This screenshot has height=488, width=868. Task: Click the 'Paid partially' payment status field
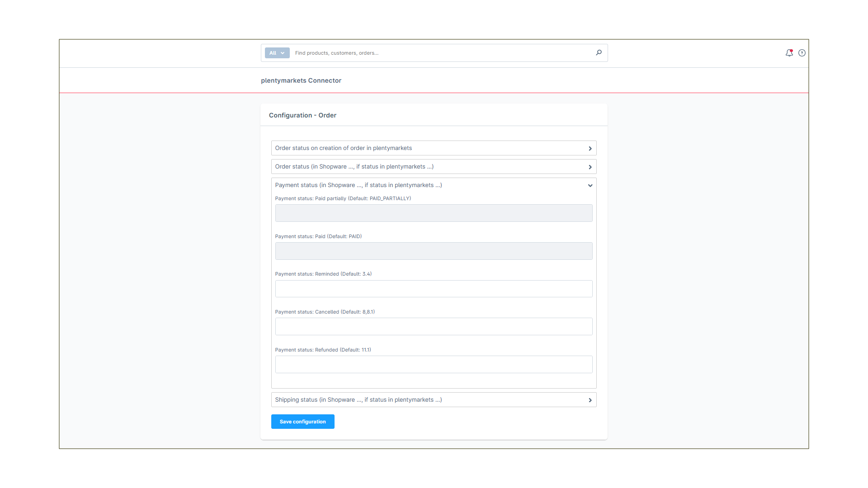434,213
